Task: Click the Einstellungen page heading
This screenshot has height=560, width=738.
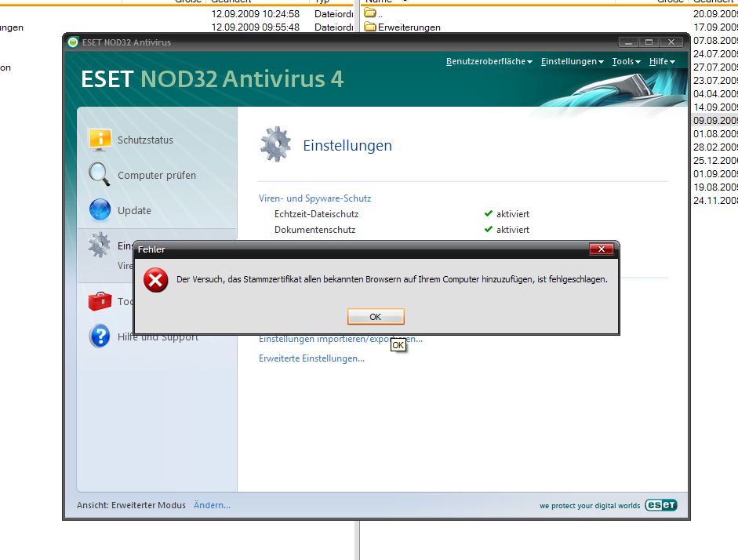Action: coord(347,145)
